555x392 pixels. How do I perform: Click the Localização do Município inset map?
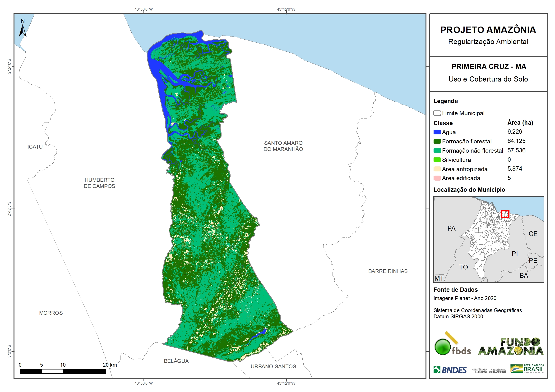tap(488, 239)
